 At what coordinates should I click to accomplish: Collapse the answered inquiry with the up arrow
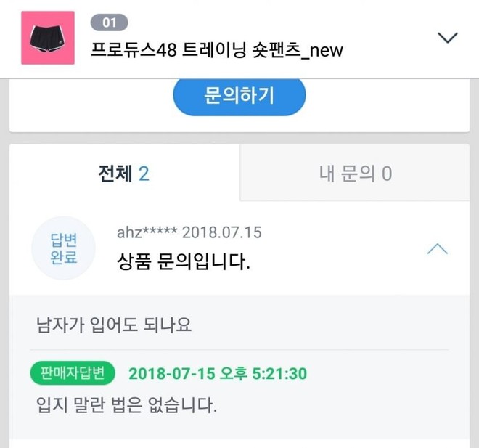(437, 249)
